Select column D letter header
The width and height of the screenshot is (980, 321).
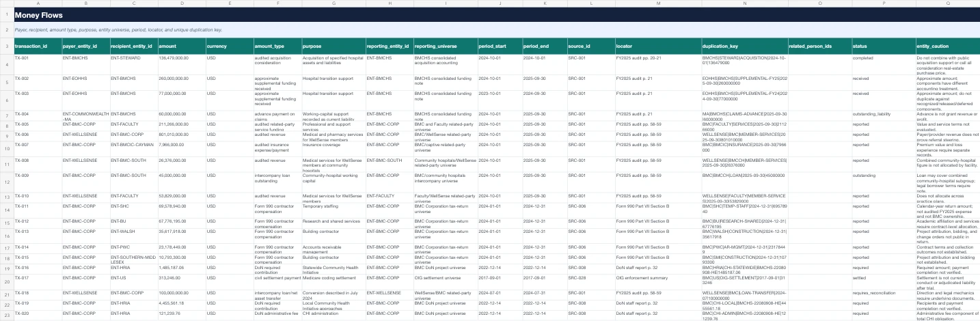tap(181, 3)
